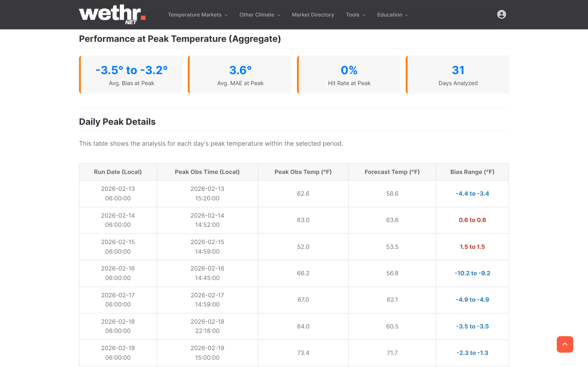This screenshot has height=367, width=588.
Task: Select the 2026-02-13 run date cell
Action: pos(118,193)
